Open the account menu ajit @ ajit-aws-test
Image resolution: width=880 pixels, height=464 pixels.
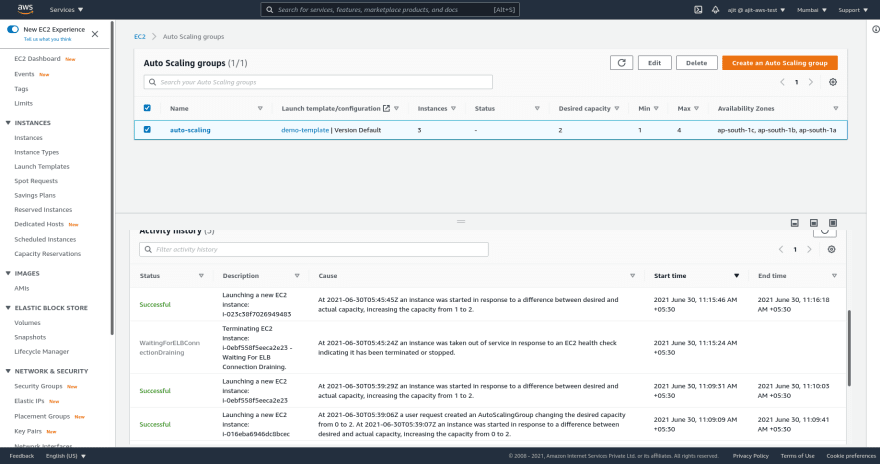point(756,10)
